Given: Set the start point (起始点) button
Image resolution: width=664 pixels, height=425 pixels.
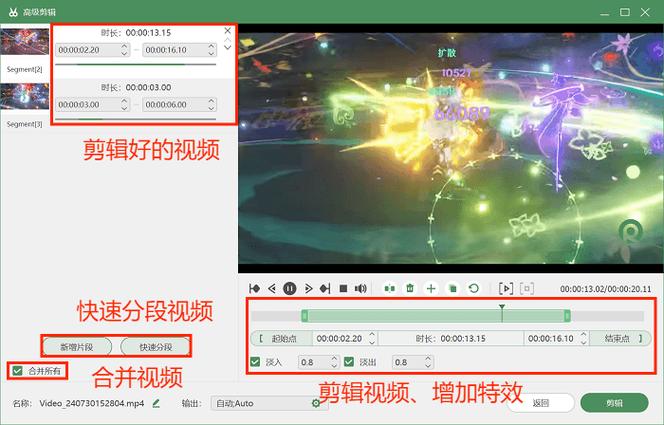Looking at the screenshot, I should (282, 338).
